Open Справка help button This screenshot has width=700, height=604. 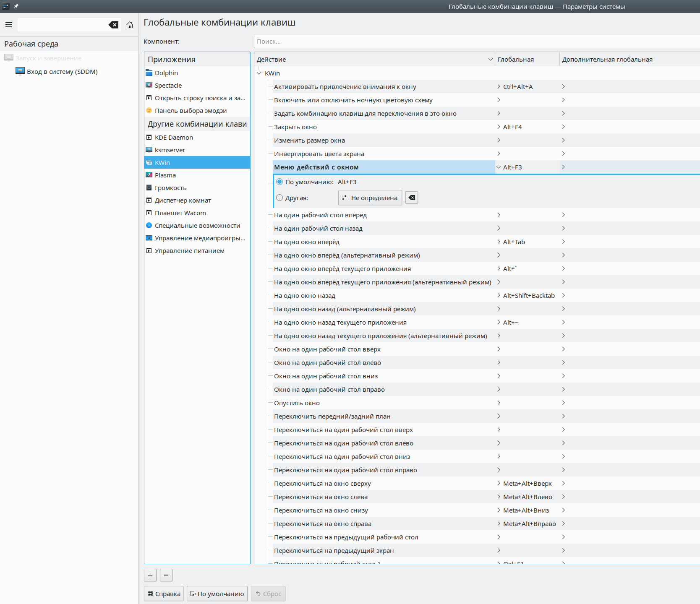[164, 594]
